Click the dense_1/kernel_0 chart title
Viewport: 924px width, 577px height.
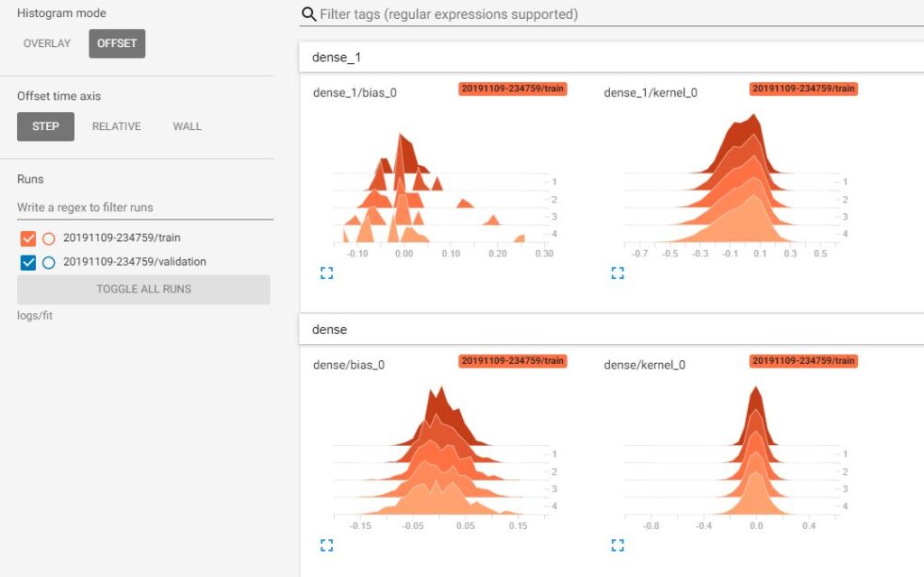point(651,93)
